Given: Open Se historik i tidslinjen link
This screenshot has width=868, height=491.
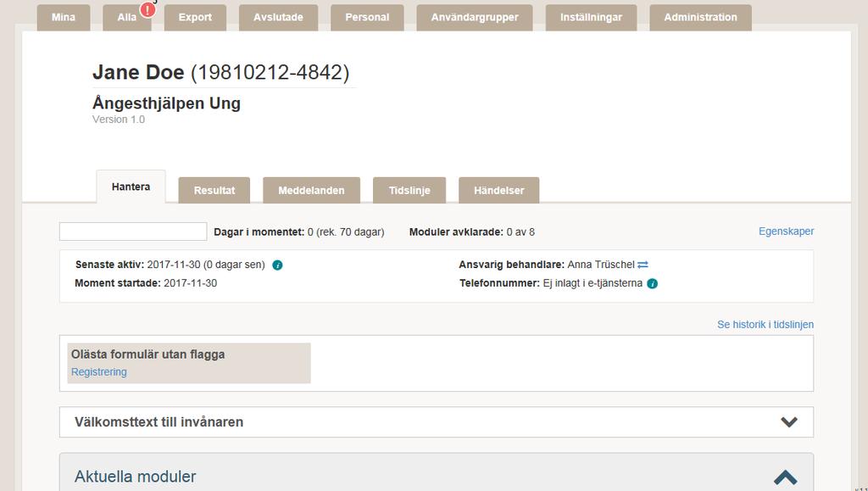Looking at the screenshot, I should (x=765, y=325).
